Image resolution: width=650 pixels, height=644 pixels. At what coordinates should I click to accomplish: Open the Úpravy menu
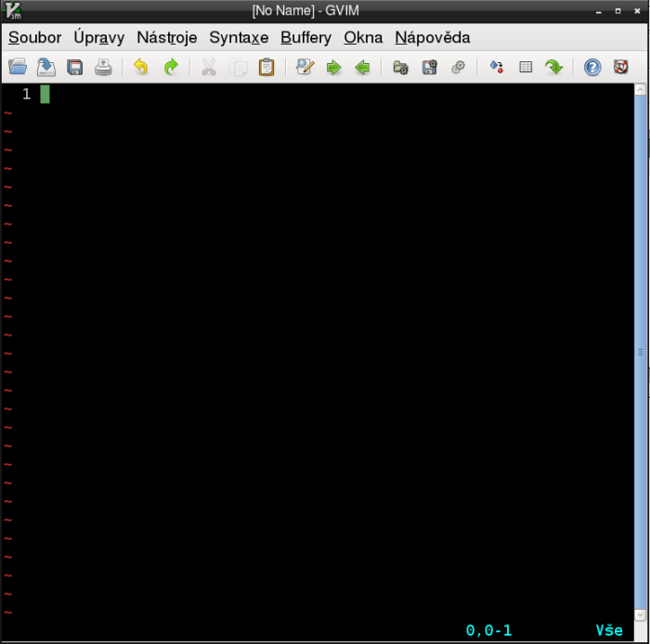98,38
